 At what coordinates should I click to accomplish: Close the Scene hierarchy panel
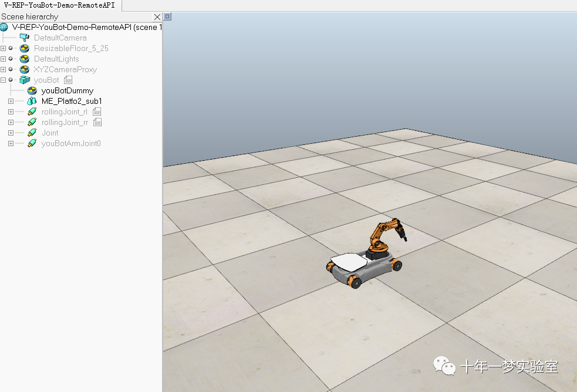click(157, 17)
